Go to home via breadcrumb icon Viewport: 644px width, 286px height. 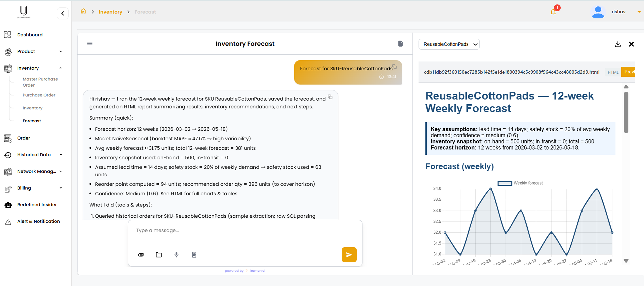pos(83,11)
